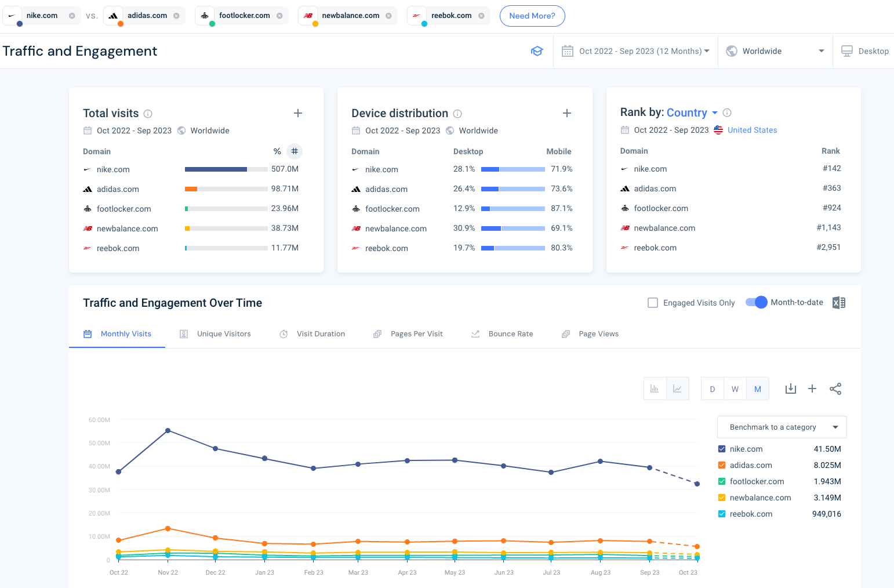Select the Page Views tab
This screenshot has width=894, height=588.
590,334
